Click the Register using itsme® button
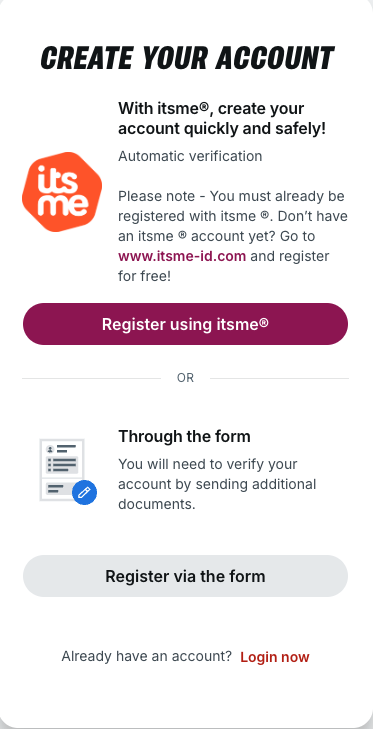Screen dimensions: 373x729 click(x=185, y=324)
